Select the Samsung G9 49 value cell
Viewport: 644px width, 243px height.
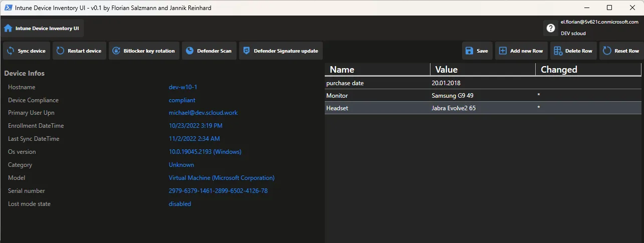(483, 95)
